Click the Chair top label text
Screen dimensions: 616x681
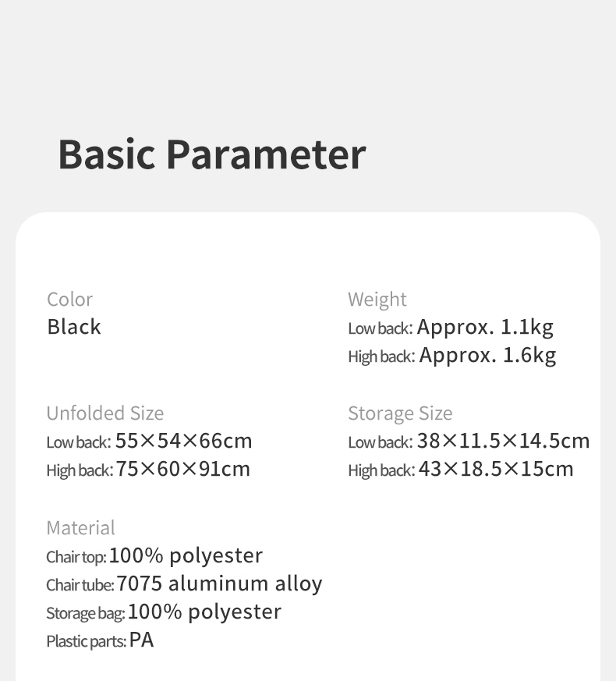pos(76,557)
